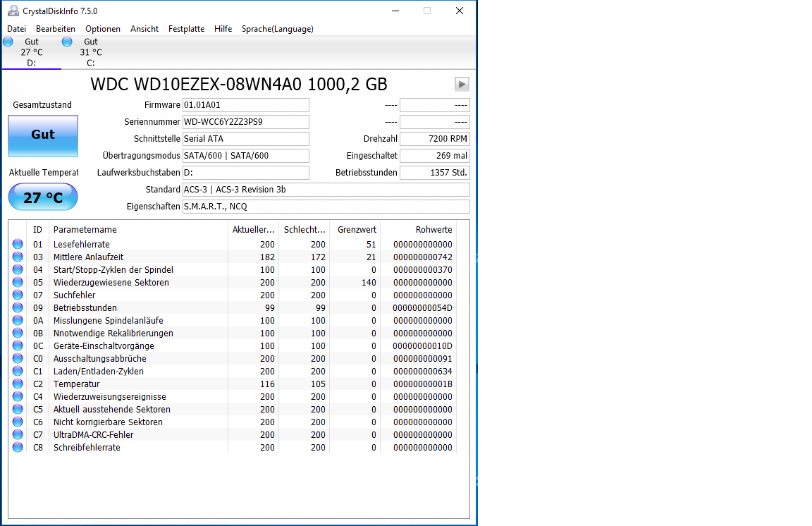This screenshot has width=812, height=526.
Task: Click the D: drive blue status orb
Action: point(8,42)
